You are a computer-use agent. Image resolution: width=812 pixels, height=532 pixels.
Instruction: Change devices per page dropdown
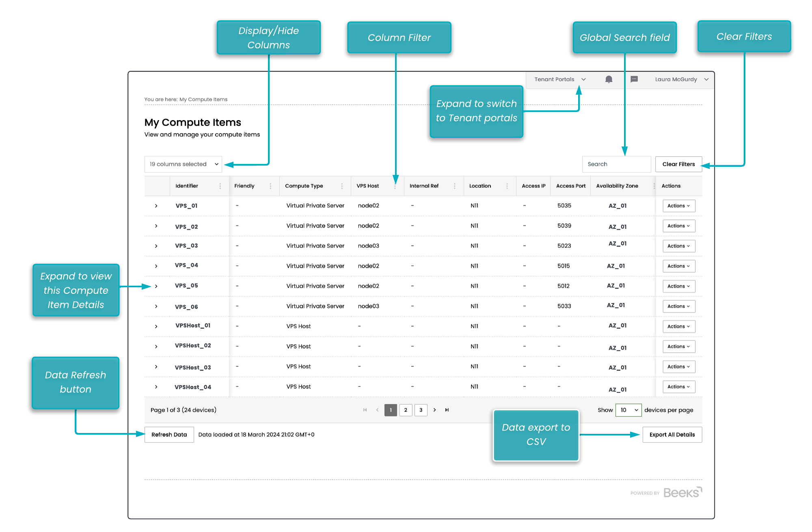[x=628, y=410]
